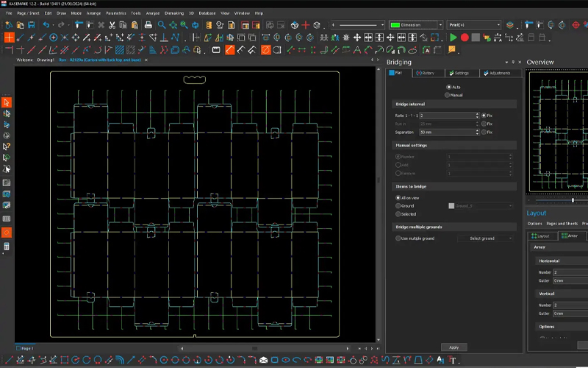Click the Overview zoom slider handle
The height and width of the screenshot is (368, 588).
pos(573,200)
